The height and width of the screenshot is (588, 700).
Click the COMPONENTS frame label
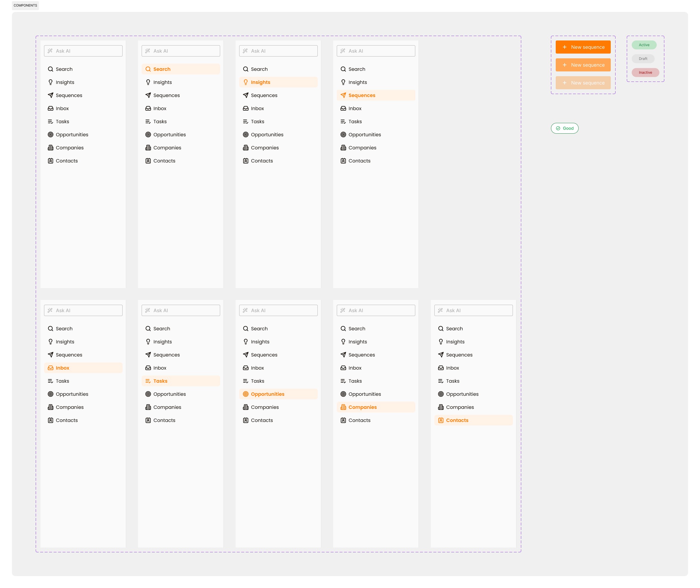(x=25, y=5)
